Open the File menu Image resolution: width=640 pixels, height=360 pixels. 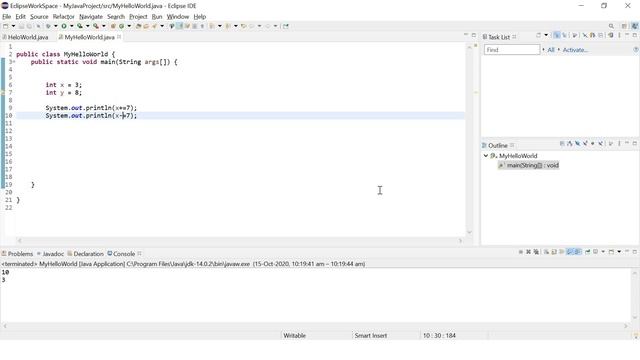pos(7,17)
